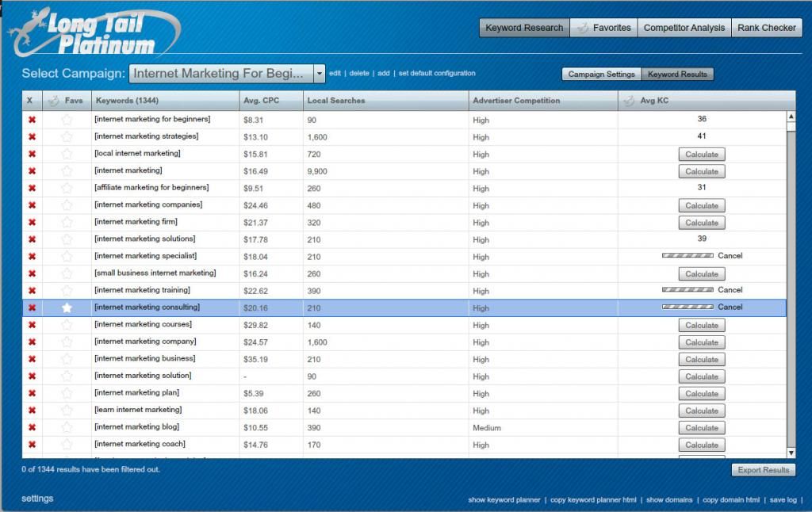The image size is (812, 512).
Task: Remove the [internet marketing firm] row
Action: click(32, 222)
